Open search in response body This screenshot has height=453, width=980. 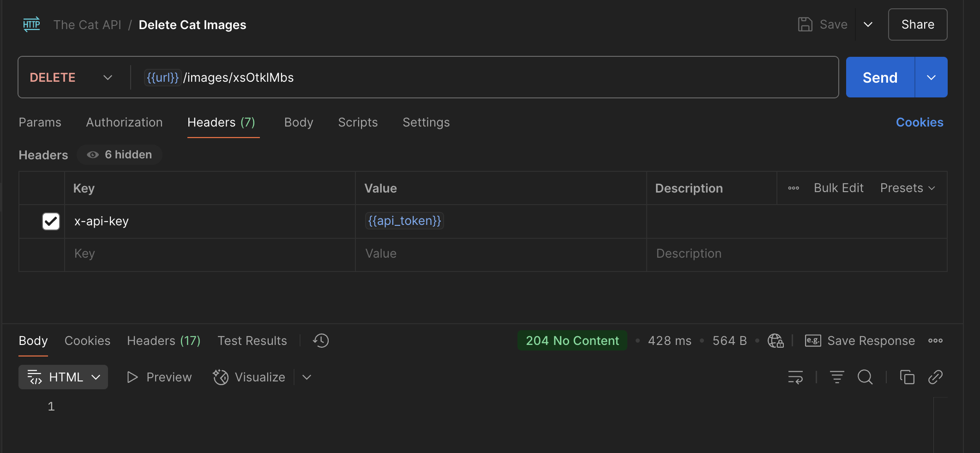[x=865, y=377]
